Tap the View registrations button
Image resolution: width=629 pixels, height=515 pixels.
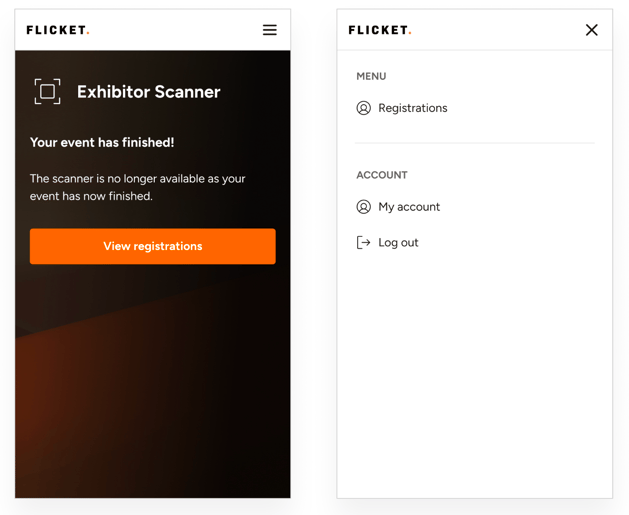click(152, 246)
